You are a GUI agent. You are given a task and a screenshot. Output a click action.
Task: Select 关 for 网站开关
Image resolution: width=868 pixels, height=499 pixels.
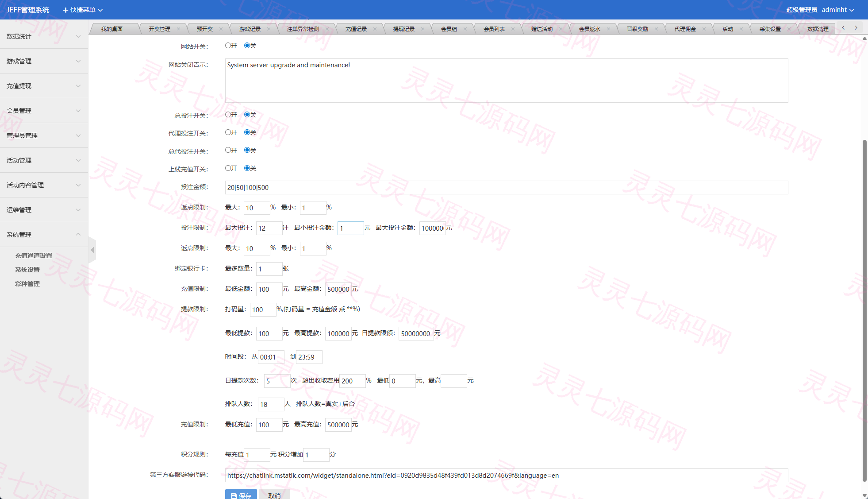pos(247,46)
